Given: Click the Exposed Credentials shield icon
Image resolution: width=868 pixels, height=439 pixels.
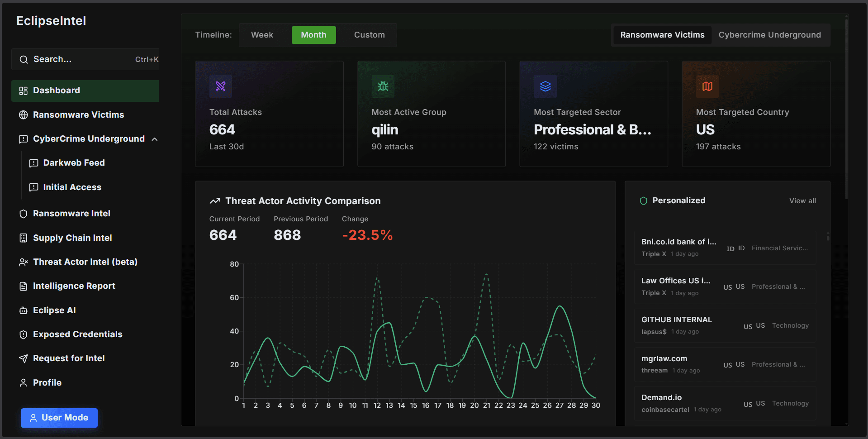Looking at the screenshot, I should pos(24,334).
